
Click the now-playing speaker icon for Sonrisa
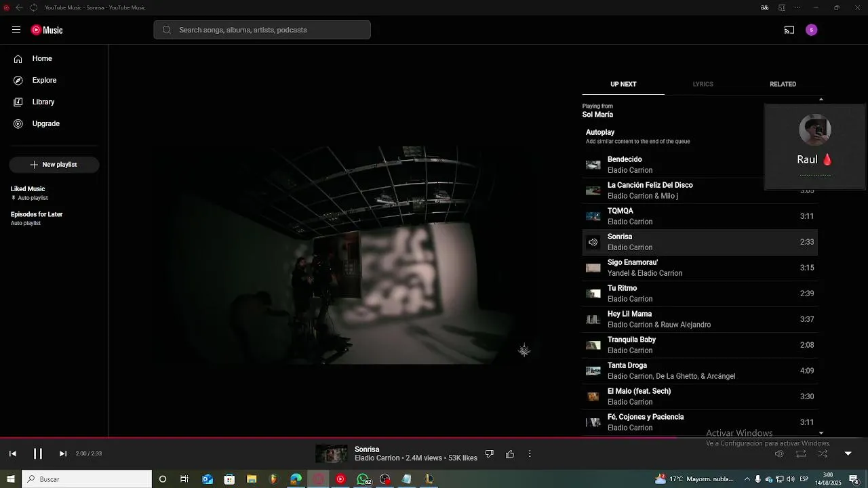pos(593,242)
